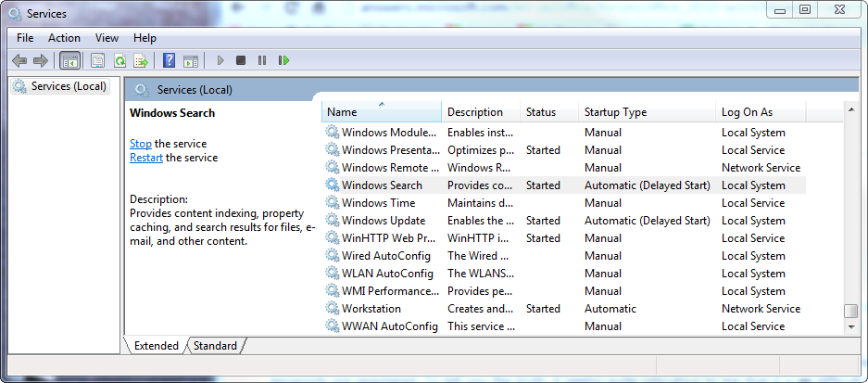
Task: Select the Wired AutoConfig service name
Action: [x=386, y=256]
